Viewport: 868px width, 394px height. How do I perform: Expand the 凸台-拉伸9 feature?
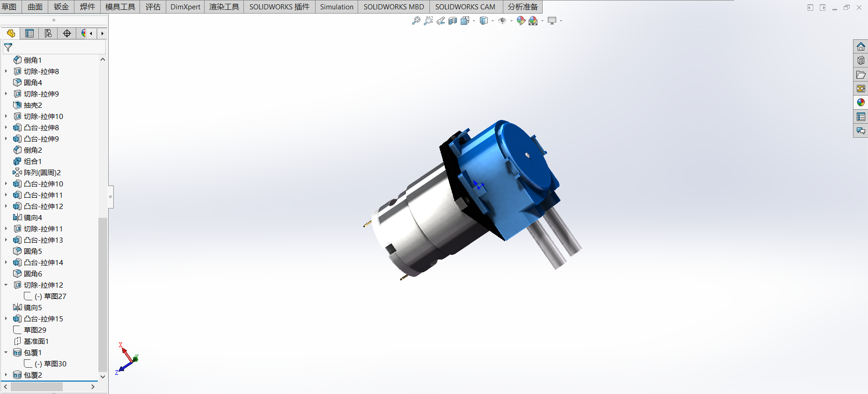pos(6,139)
